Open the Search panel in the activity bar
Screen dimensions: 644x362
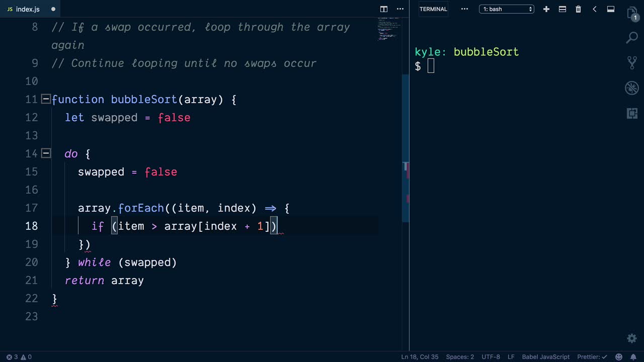632,37
